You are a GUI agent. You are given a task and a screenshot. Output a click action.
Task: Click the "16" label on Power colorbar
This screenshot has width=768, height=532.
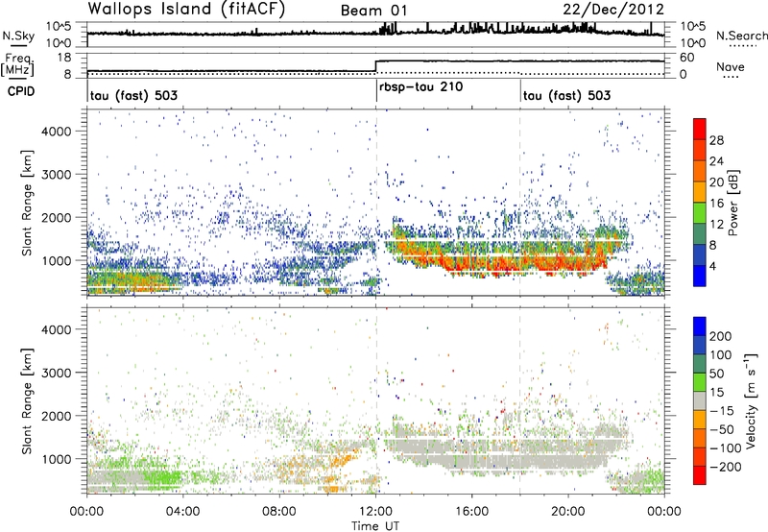pyautogui.click(x=716, y=204)
